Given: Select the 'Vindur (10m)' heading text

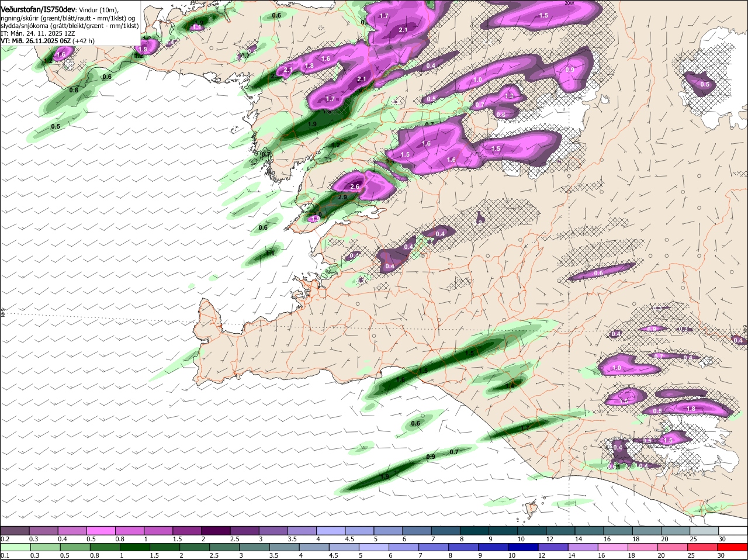Looking at the screenshot, I should 98,11.
